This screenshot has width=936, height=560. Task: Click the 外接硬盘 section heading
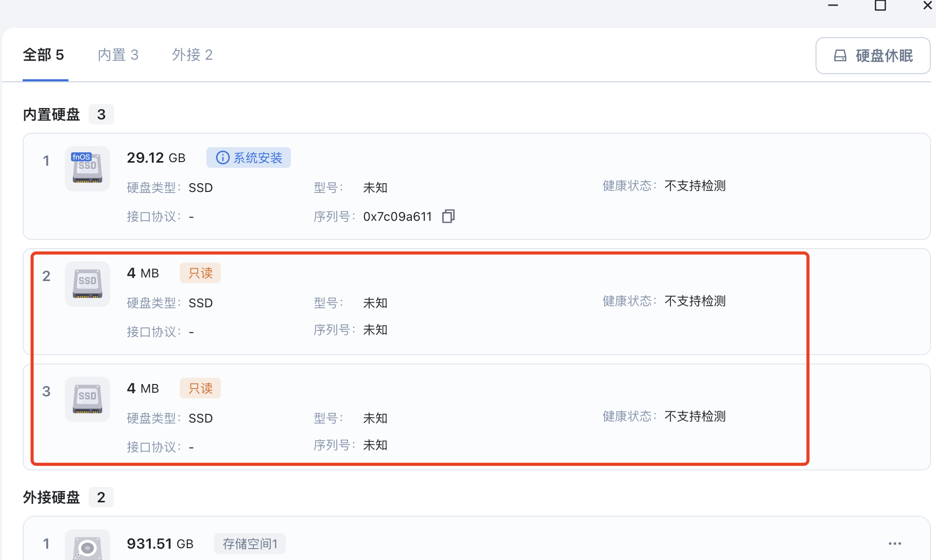(x=51, y=497)
